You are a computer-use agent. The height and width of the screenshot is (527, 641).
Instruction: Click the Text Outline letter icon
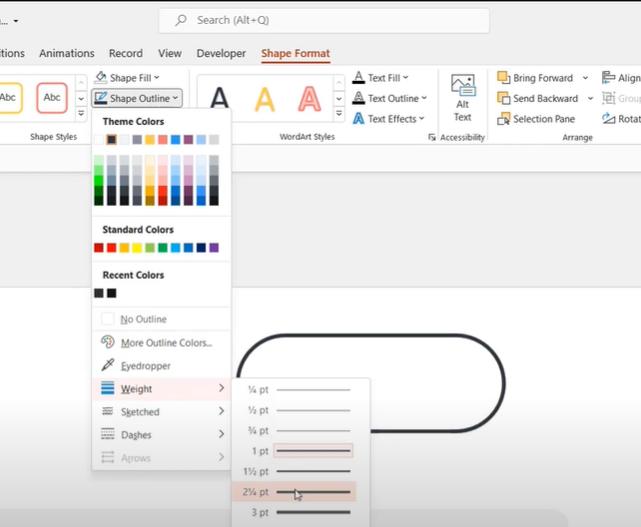[x=359, y=98]
